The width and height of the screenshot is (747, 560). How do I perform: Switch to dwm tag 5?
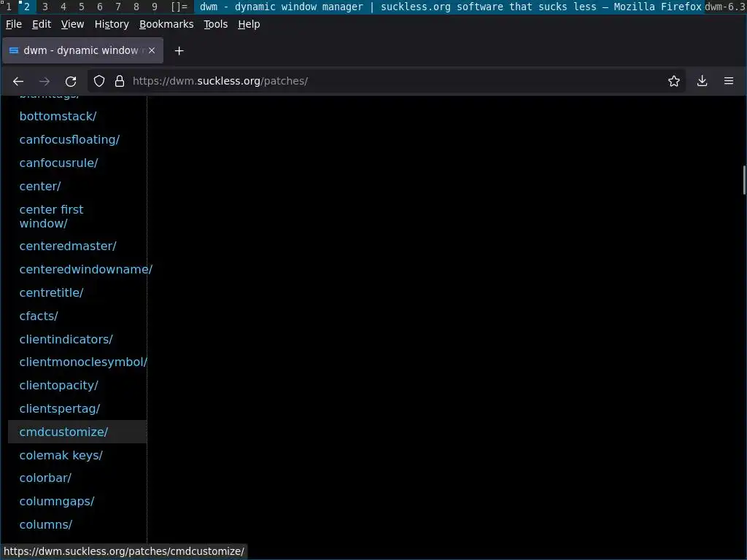(82, 7)
